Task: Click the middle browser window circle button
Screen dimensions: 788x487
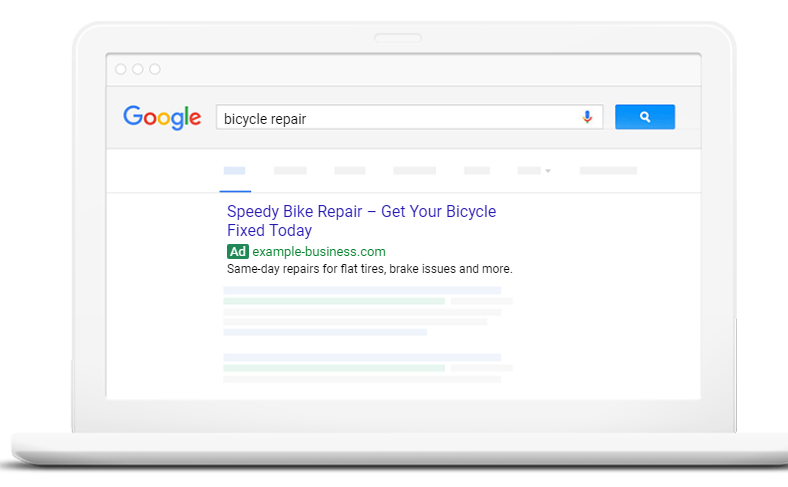Action: [x=138, y=69]
